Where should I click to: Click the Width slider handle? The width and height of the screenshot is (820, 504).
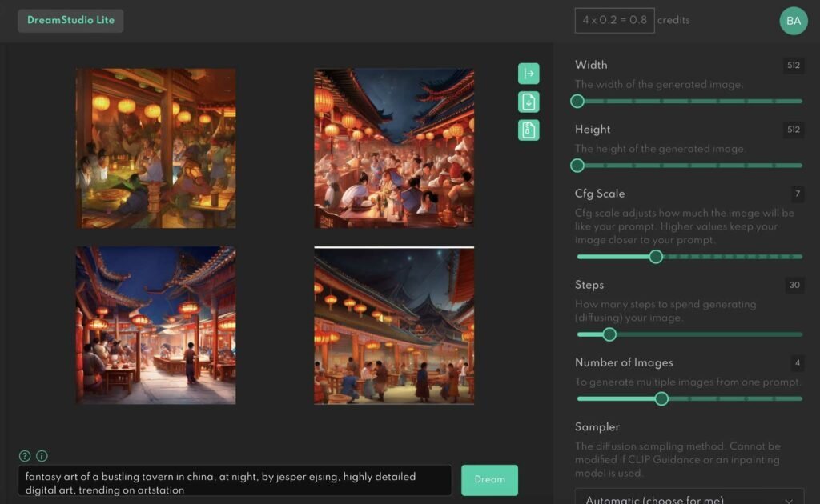point(577,101)
